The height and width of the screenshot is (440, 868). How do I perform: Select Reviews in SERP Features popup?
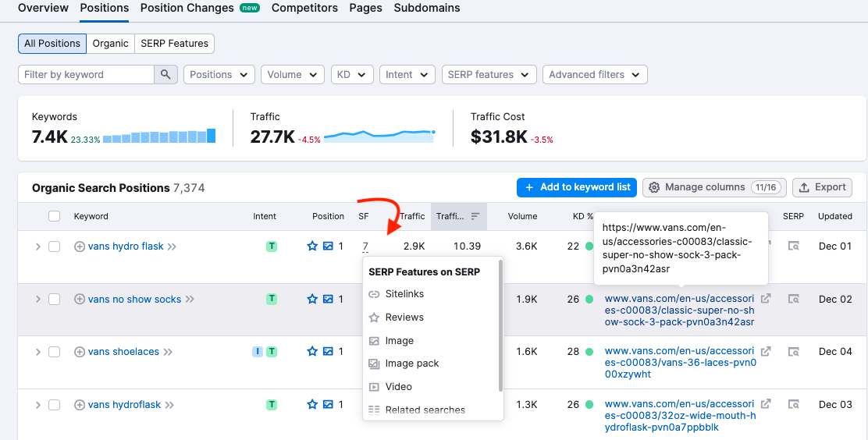[404, 318]
